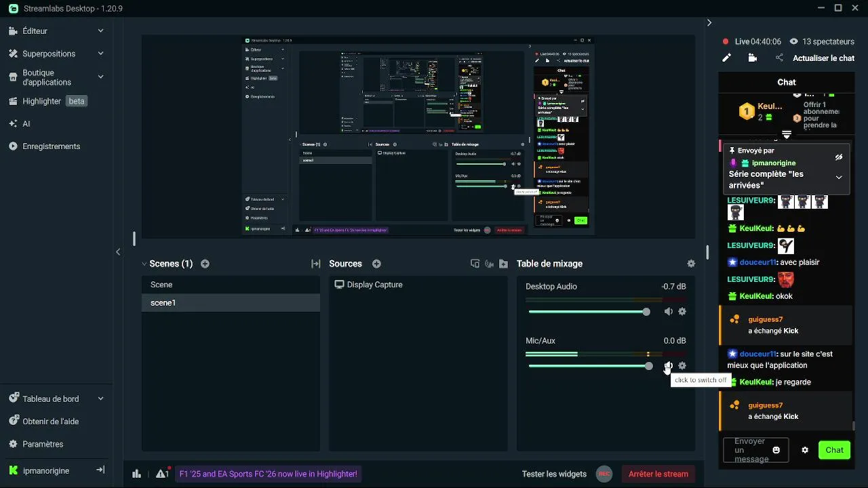Click the beta badge next to Highlighter

(x=77, y=101)
